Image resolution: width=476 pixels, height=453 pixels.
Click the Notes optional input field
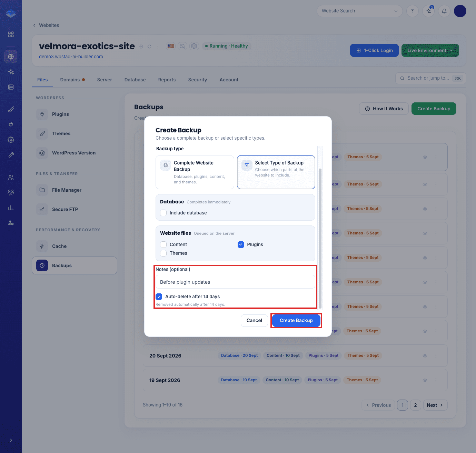pyautogui.click(x=235, y=282)
